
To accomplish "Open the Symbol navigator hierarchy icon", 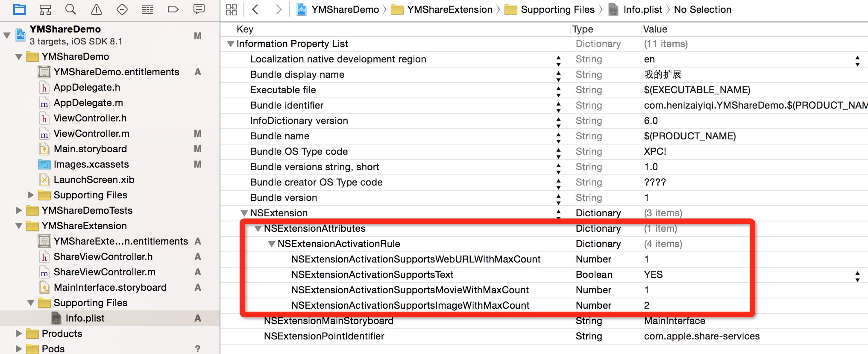I will coord(45,9).
